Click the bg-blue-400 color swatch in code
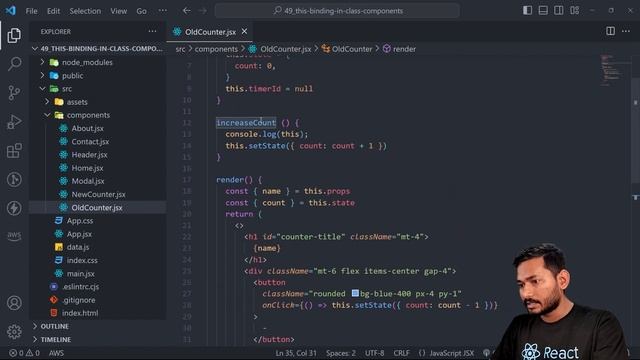This screenshot has height=360, width=640. 355,293
